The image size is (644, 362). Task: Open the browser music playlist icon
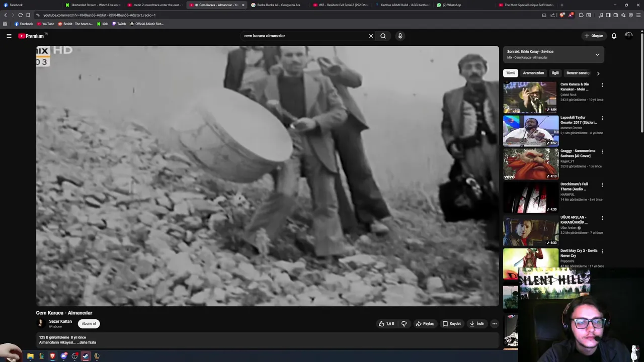pyautogui.click(x=601, y=15)
